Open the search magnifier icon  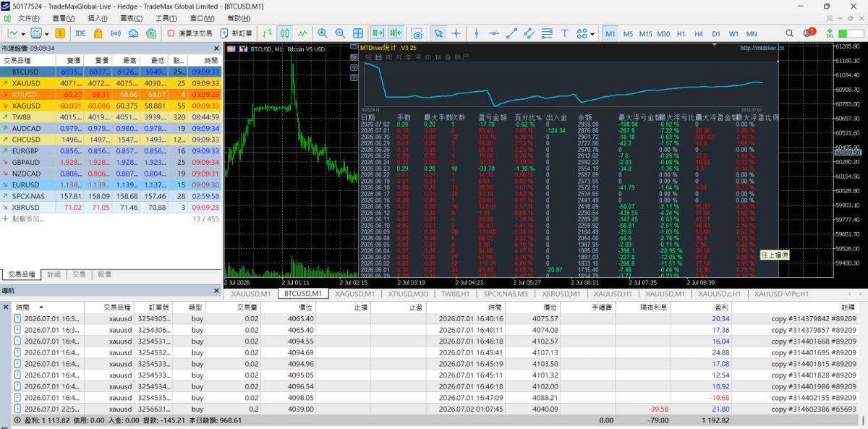click(788, 33)
